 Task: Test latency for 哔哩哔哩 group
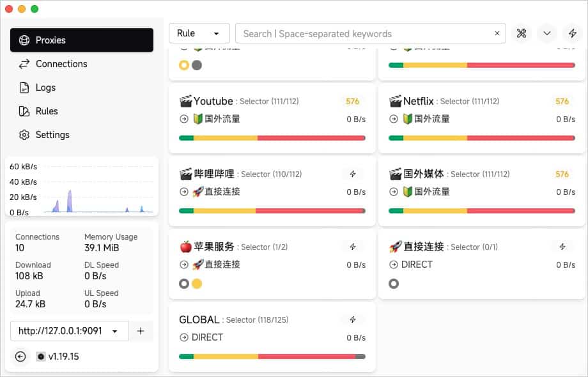point(352,174)
